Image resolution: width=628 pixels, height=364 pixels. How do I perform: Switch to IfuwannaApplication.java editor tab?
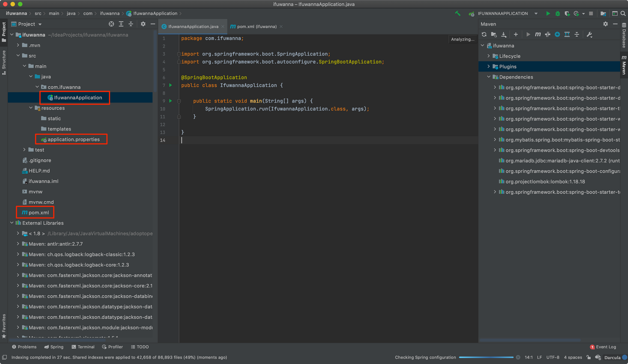tap(193, 26)
